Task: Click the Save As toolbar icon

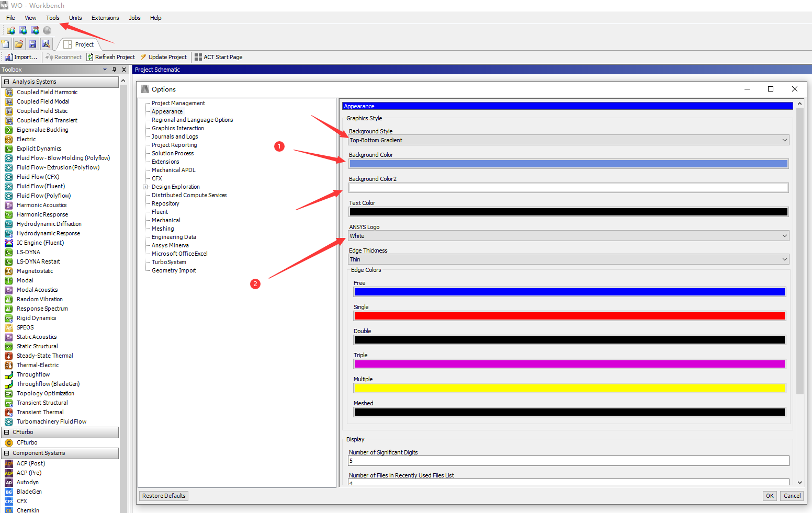Action: pos(46,44)
